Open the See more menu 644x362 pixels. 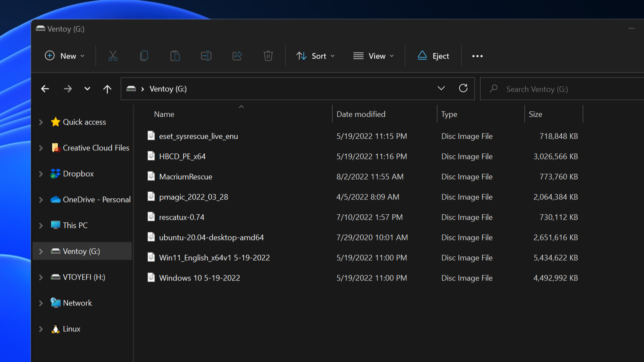(477, 56)
